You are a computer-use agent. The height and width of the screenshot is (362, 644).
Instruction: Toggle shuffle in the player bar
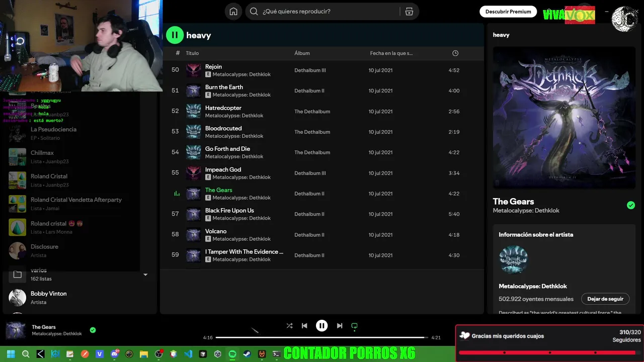pos(289,326)
